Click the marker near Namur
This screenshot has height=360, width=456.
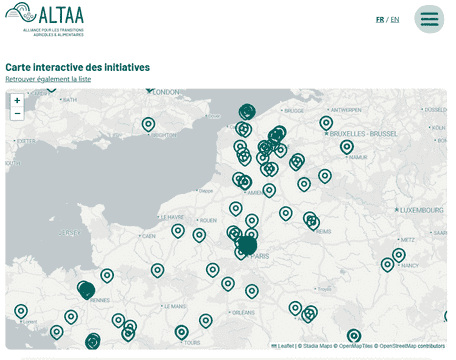coord(347,147)
